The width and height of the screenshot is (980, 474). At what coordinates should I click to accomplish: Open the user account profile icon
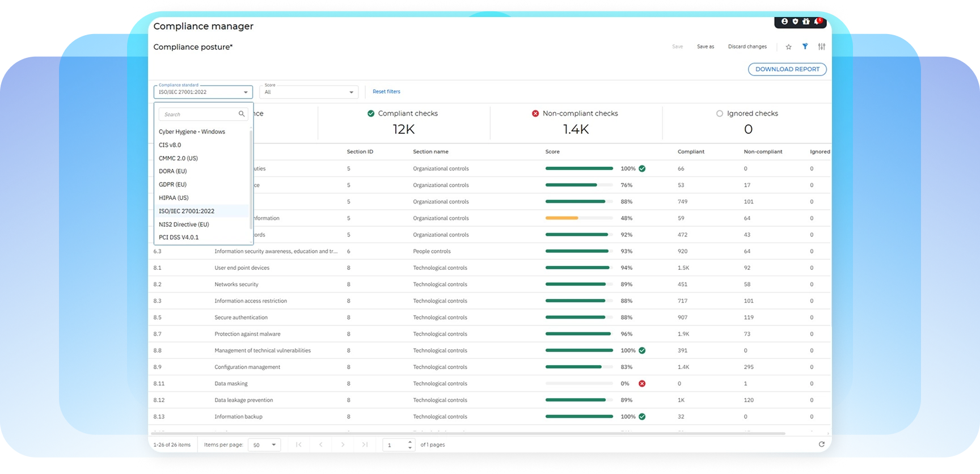(784, 22)
